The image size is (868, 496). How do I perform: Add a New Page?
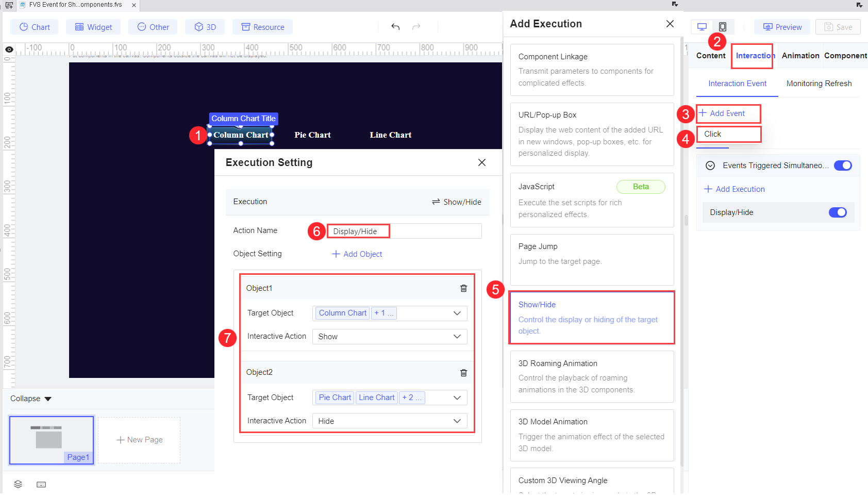[x=139, y=440]
